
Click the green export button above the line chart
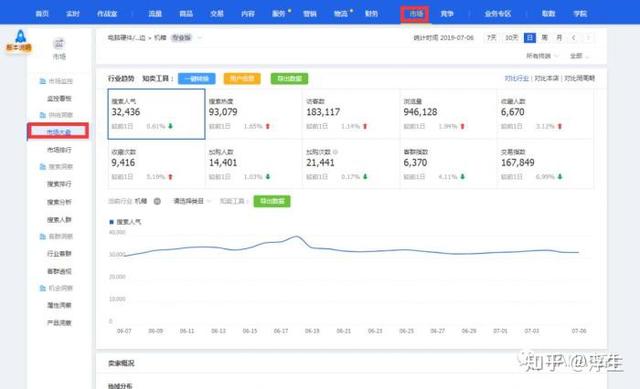272,201
